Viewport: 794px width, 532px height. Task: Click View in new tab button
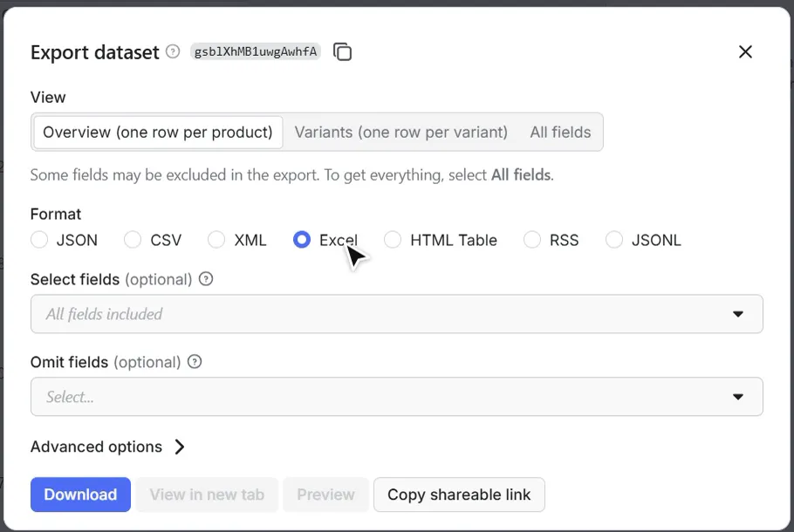click(x=207, y=494)
